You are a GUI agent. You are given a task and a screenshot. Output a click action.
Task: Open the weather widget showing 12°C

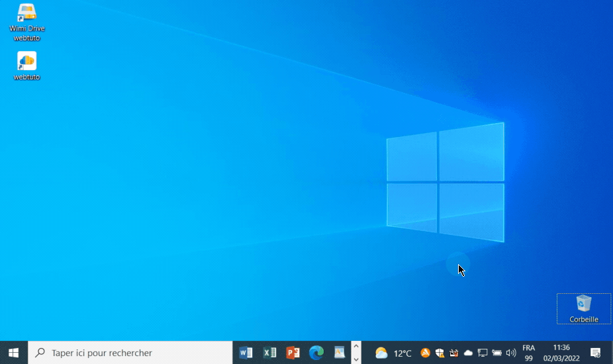[x=393, y=353]
